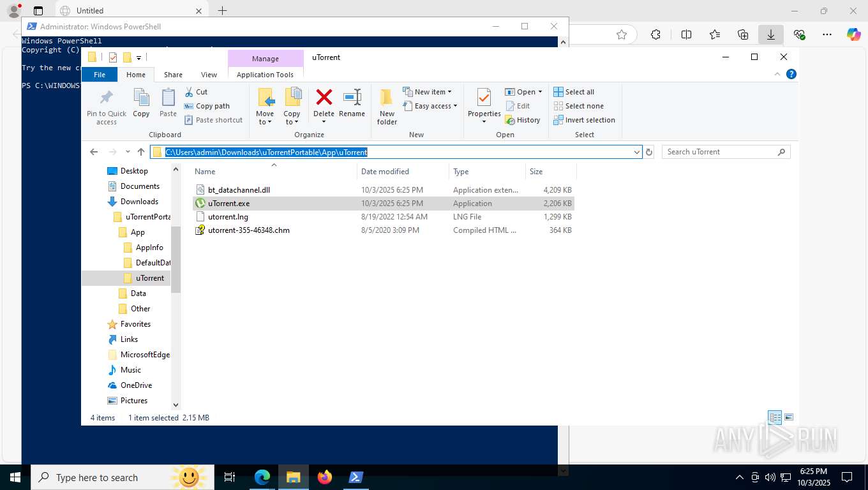Click the Search uTorrent box
The height and width of the screenshot is (490, 868).
(x=726, y=152)
